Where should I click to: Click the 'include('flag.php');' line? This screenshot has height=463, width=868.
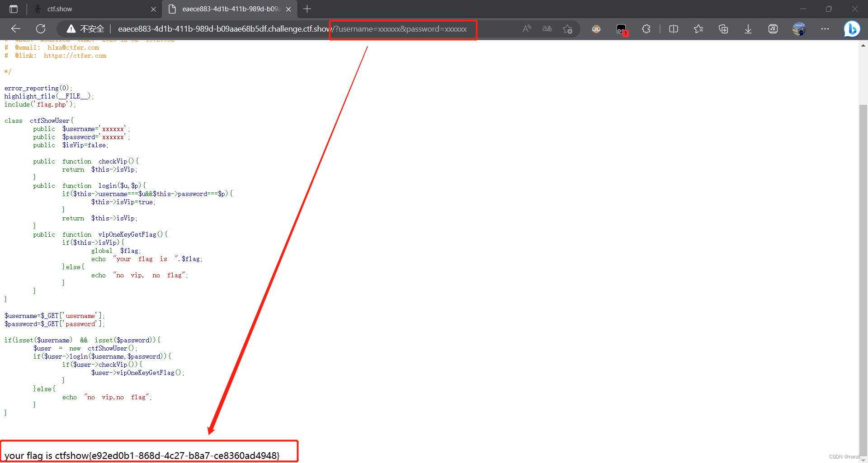tap(40, 104)
